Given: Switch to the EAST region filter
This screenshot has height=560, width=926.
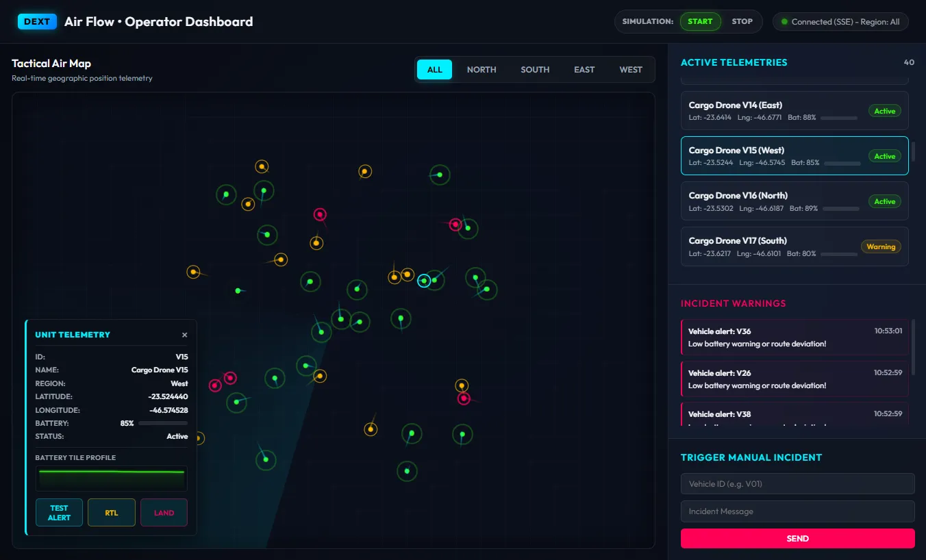Looking at the screenshot, I should coord(584,69).
